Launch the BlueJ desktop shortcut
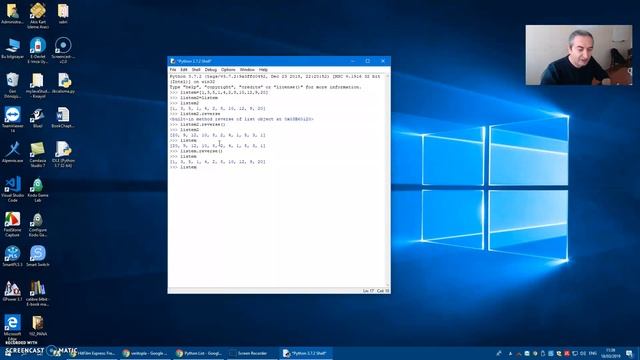This screenshot has width=640, height=360. [x=38, y=118]
